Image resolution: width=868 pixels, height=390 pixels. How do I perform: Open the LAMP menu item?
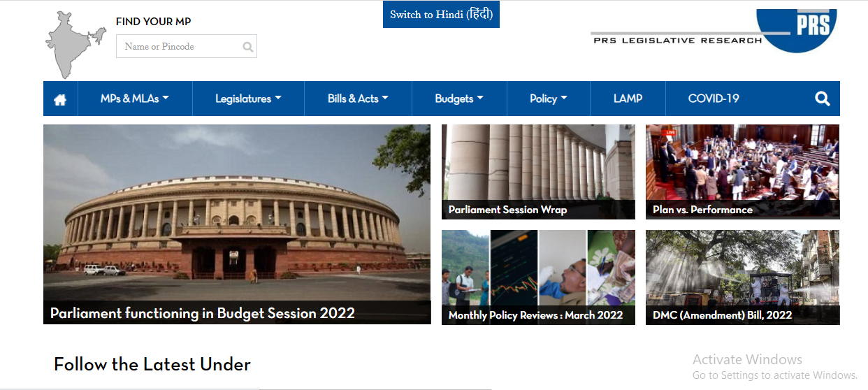pos(628,99)
